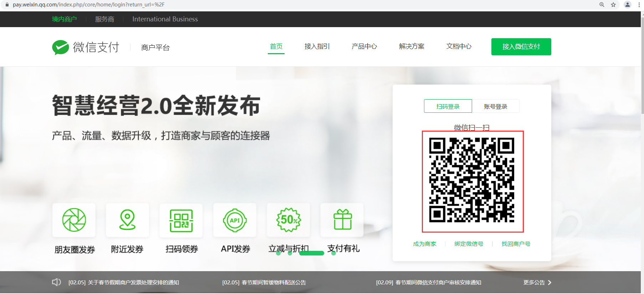Open the 立减与折扣 50% badge icon
The image size is (644, 294).
288,220
